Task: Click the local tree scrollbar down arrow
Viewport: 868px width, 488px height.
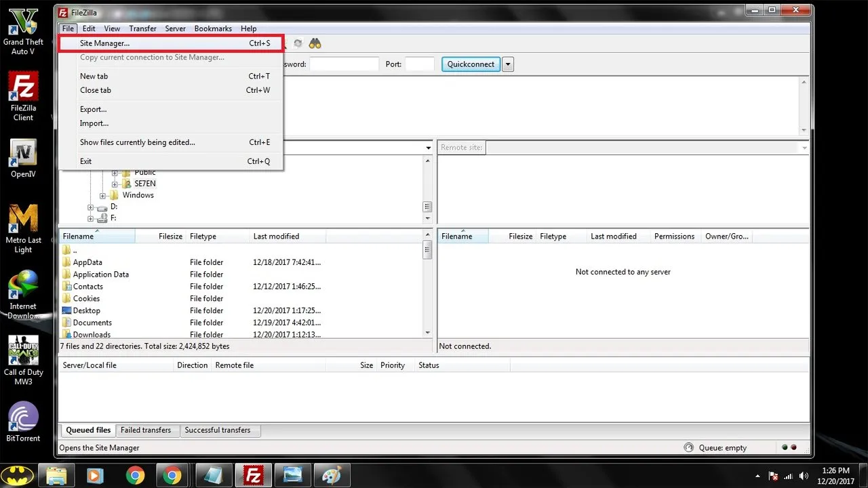Action: point(427,218)
